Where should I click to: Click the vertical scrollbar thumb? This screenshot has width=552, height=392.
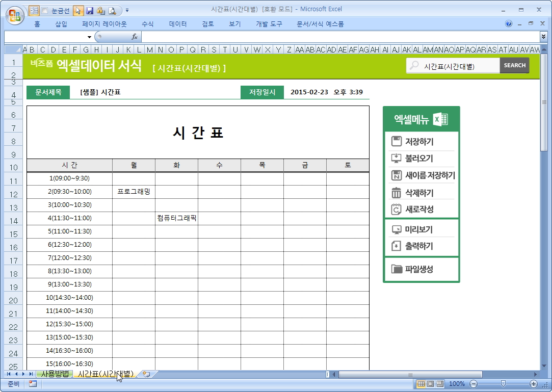(544, 102)
